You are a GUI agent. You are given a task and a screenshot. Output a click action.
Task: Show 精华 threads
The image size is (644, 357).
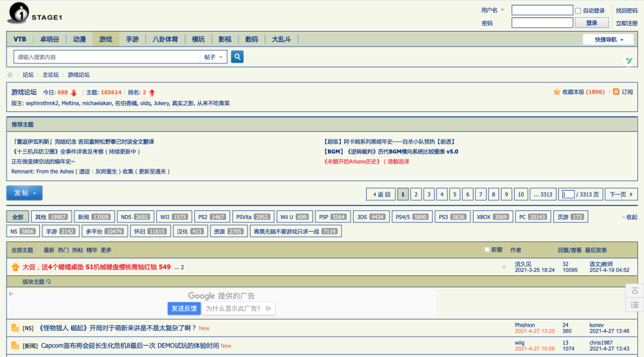click(x=92, y=250)
